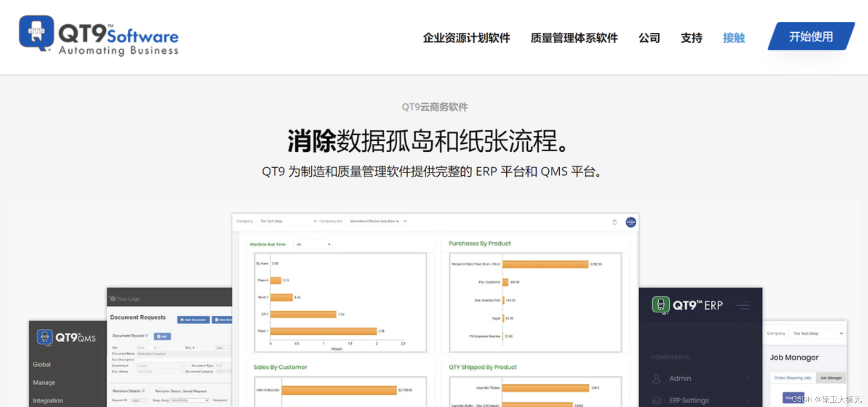Click the QT9 QMS logo icon
This screenshot has width=868, height=407.
(44, 338)
